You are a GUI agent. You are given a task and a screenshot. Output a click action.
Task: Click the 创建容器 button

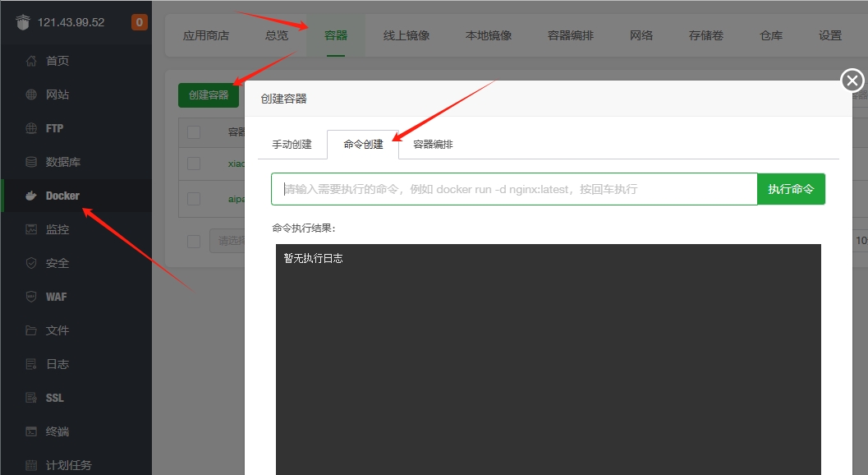point(209,95)
